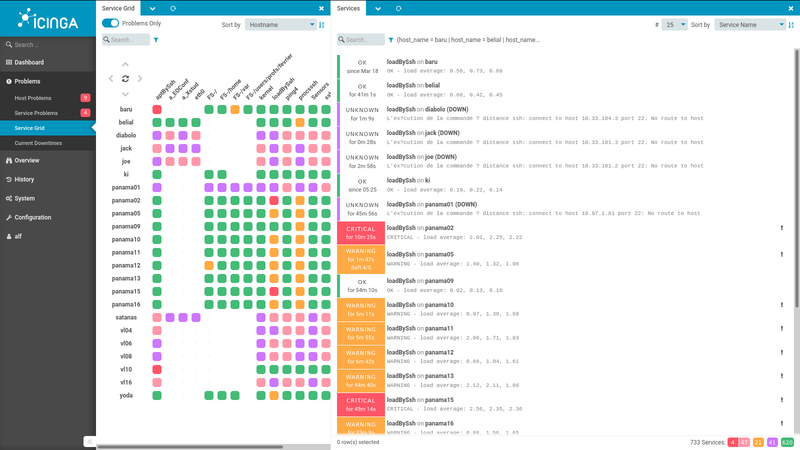Image resolution: width=800 pixels, height=450 pixels.
Task: Click refresh icon in Service Grid tab bar
Action: pos(173,8)
